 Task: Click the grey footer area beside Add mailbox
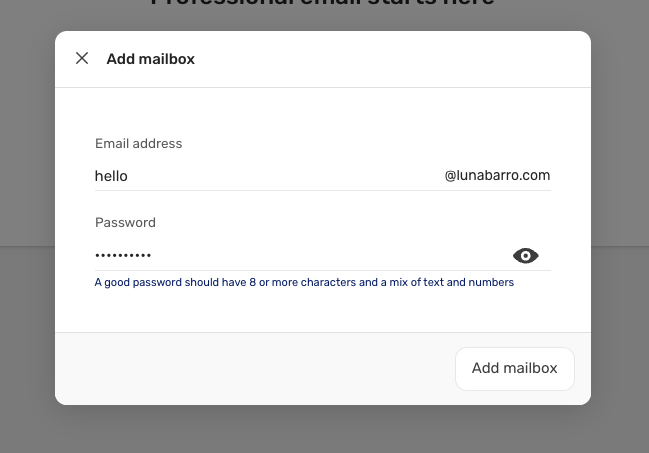click(x=255, y=369)
